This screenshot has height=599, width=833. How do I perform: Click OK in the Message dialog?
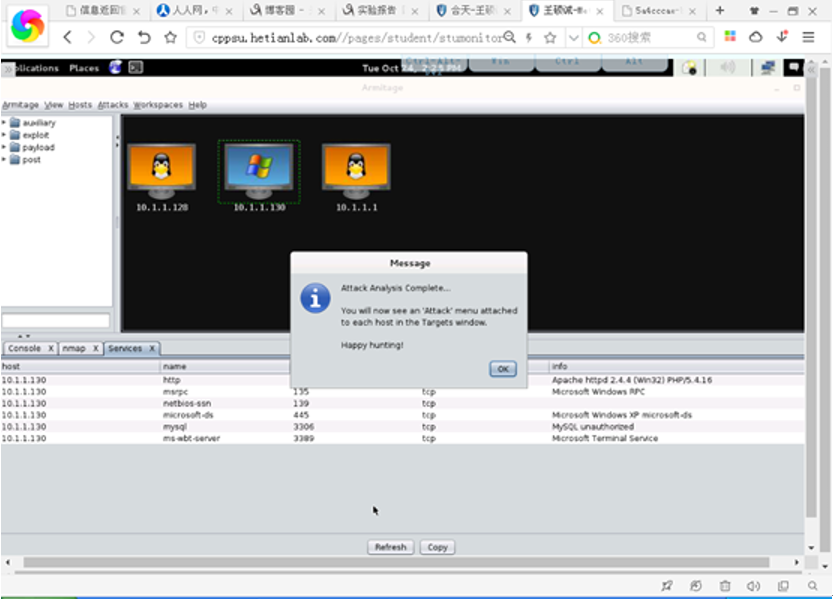coord(503,369)
